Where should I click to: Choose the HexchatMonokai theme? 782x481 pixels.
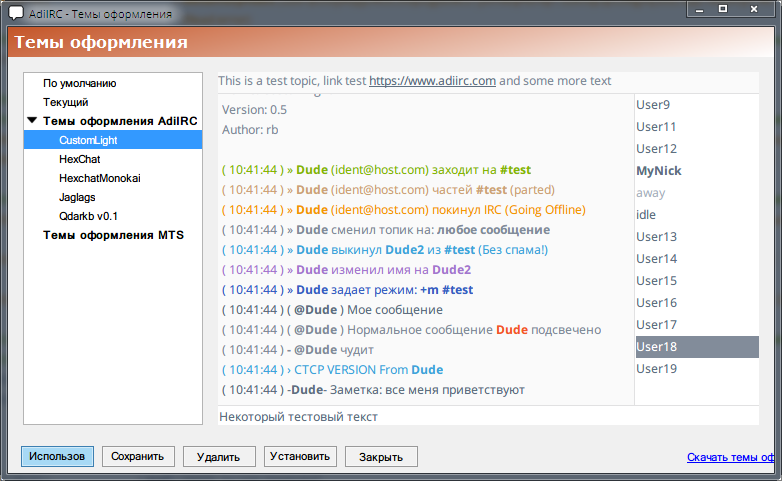click(100, 178)
